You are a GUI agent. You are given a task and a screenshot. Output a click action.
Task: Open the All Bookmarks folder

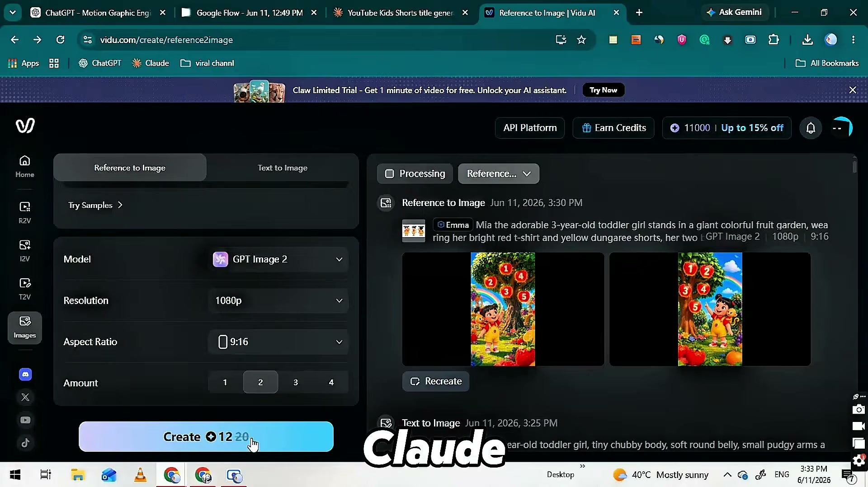click(827, 63)
